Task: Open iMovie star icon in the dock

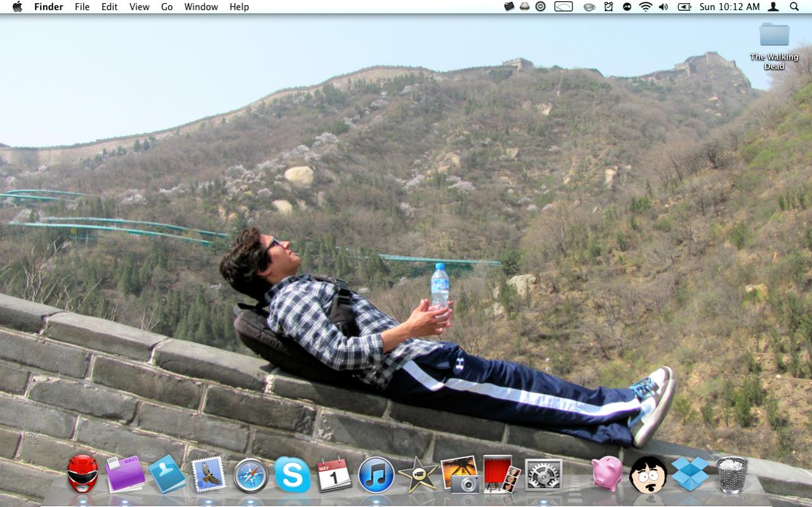Action: click(418, 475)
